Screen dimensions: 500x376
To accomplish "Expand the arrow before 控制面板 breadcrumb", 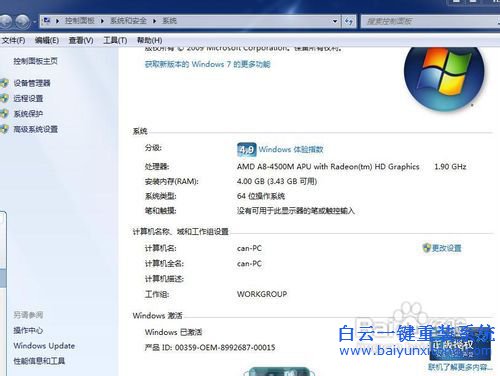I will pos(57,21).
